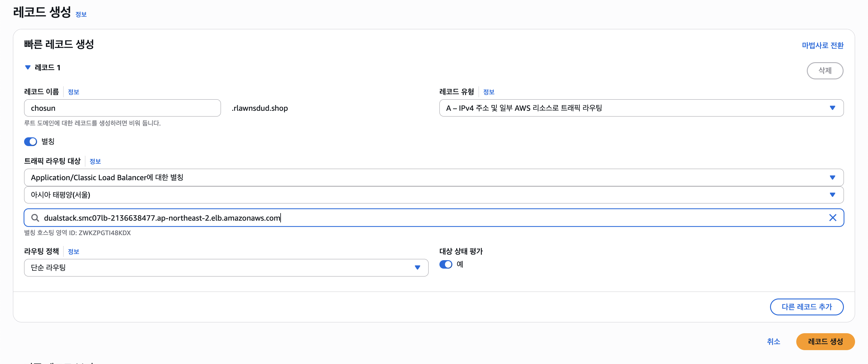Viewport: 868px width, 364px height.
Task: Click the 삭제 delete button
Action: (x=825, y=71)
